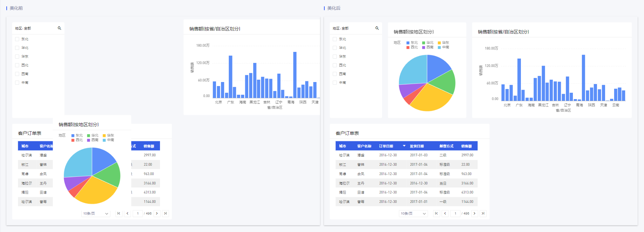Jump to last page in 美化前 table
The height and width of the screenshot is (232, 644).
pos(165,213)
